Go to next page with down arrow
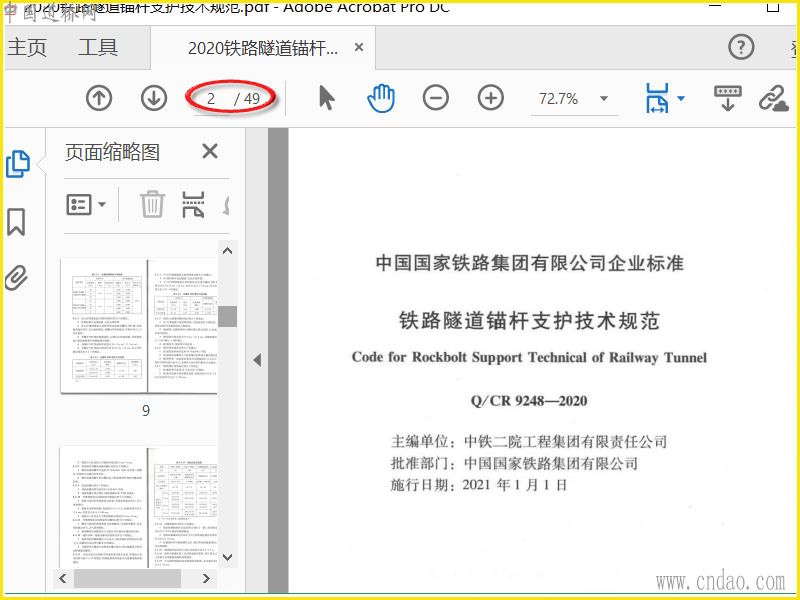The width and height of the screenshot is (800, 600). [x=154, y=98]
